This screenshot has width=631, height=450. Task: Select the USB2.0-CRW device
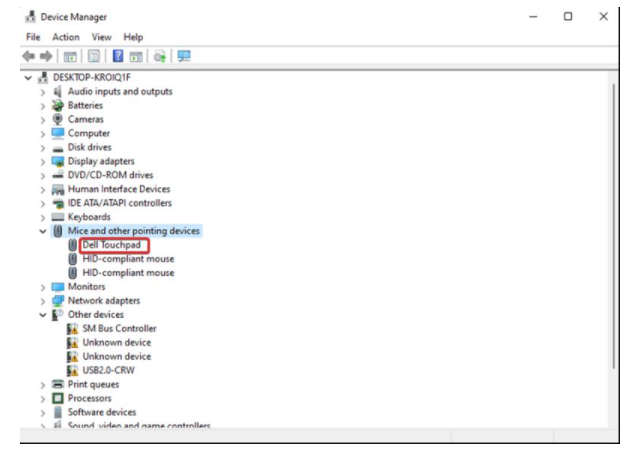tap(108, 371)
